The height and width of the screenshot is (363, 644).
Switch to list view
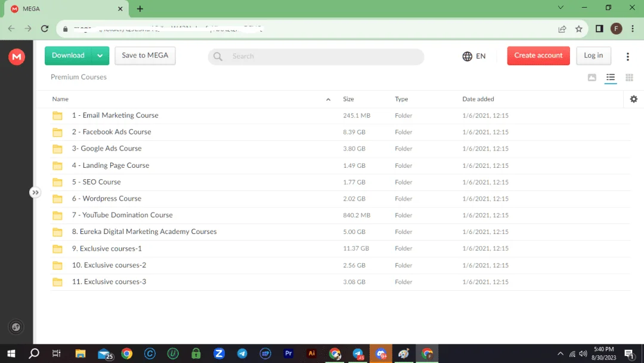611,77
